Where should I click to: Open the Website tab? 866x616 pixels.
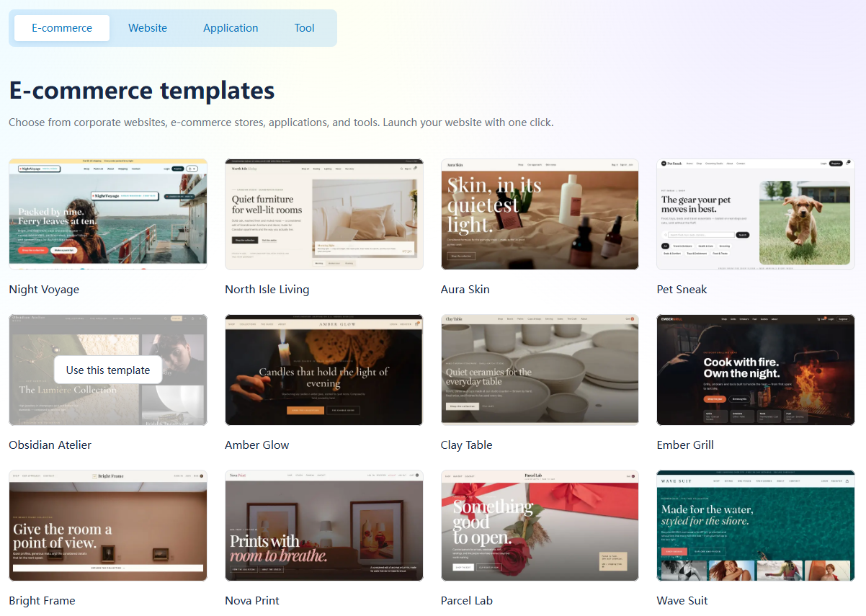[x=148, y=28]
